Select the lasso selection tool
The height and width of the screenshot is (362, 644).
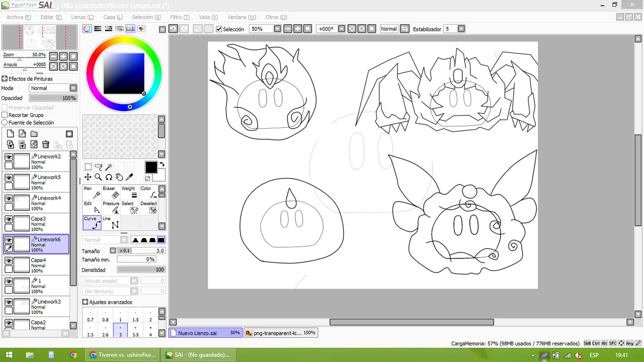point(98,167)
